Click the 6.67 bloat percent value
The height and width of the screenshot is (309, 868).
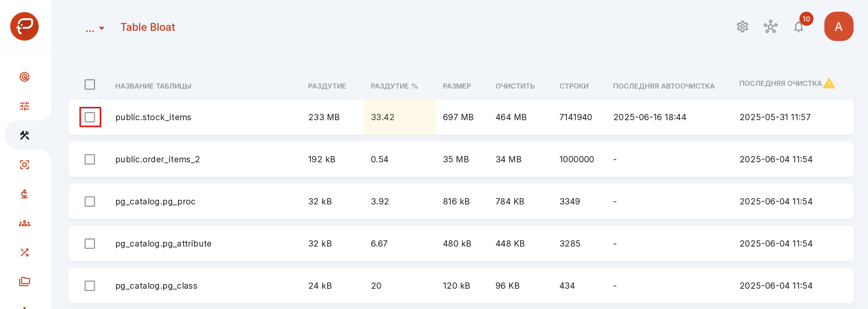379,244
